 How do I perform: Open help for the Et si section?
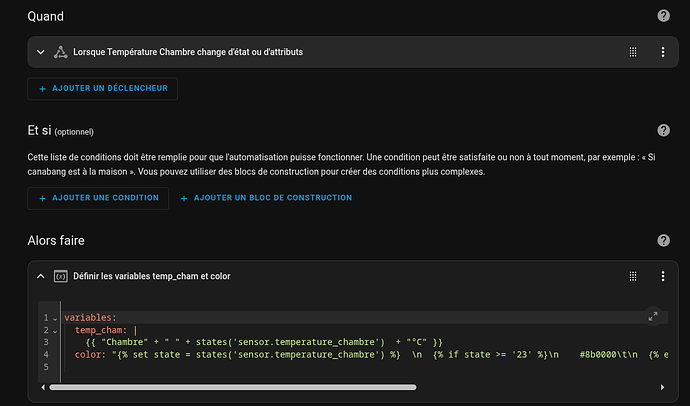[x=663, y=130]
